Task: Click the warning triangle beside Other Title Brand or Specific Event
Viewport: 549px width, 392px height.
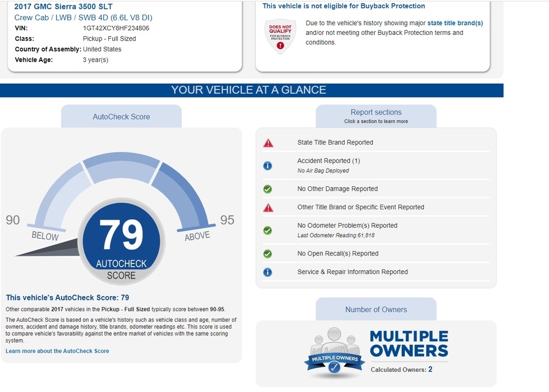Action: pyautogui.click(x=268, y=208)
